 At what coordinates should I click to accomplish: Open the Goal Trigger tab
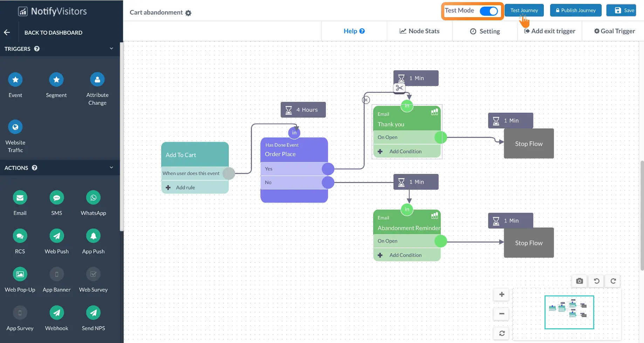(x=614, y=31)
